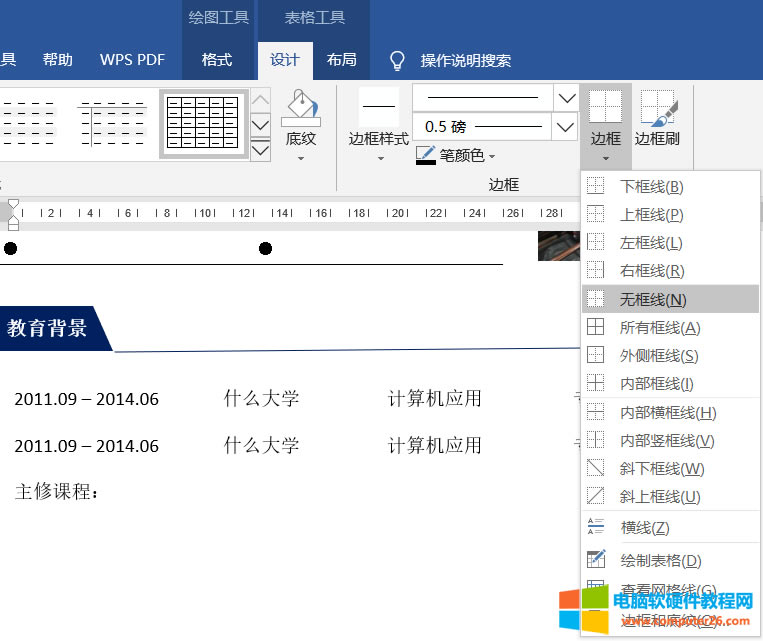Toggle Left Border (左框线) option
This screenshot has height=641, width=763.
651,242
